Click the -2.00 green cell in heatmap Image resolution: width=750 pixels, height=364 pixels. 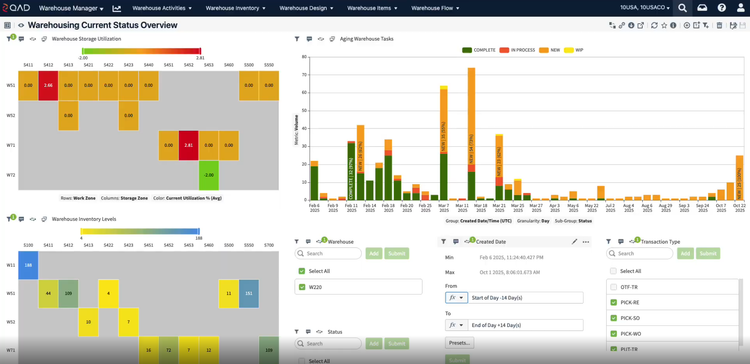point(209,175)
